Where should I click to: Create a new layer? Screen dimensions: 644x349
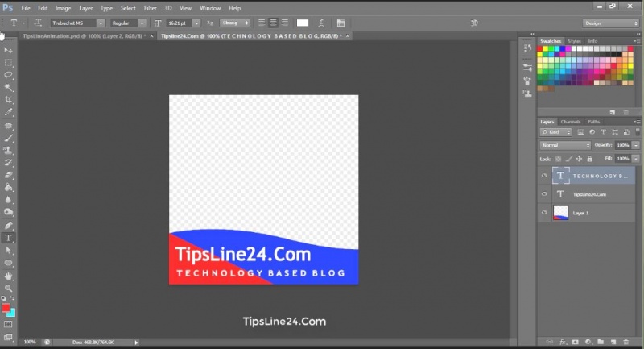[613, 342]
